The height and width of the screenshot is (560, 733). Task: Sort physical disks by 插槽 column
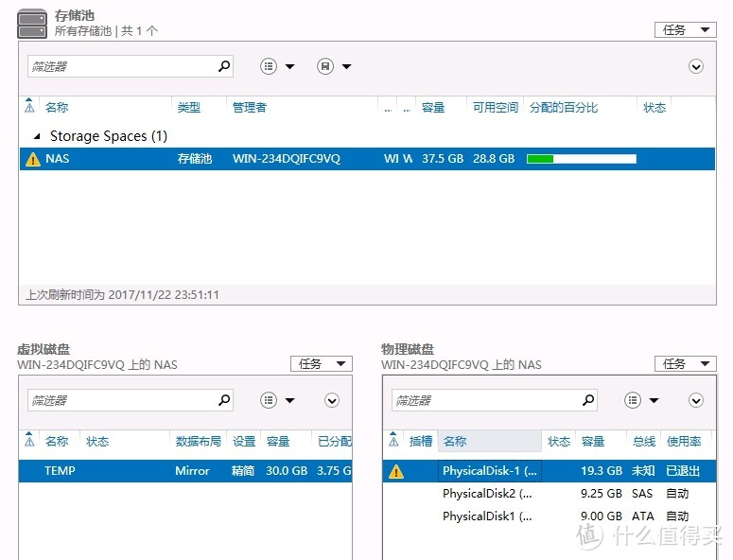[x=420, y=441]
